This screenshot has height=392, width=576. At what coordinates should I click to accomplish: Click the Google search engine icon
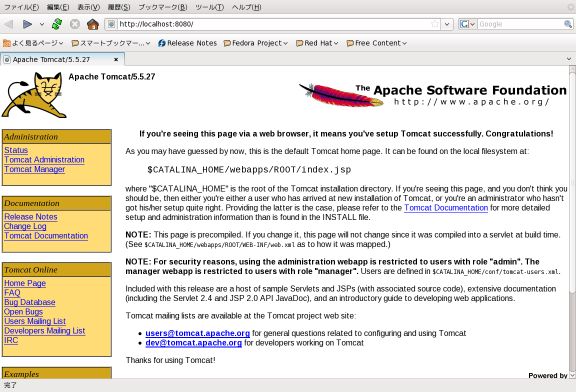[464, 24]
